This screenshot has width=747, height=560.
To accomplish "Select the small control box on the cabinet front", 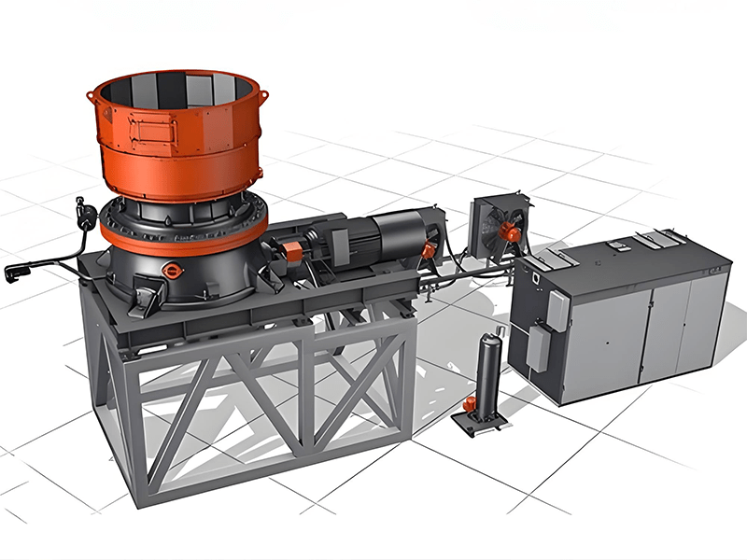I will pyautogui.click(x=557, y=310).
